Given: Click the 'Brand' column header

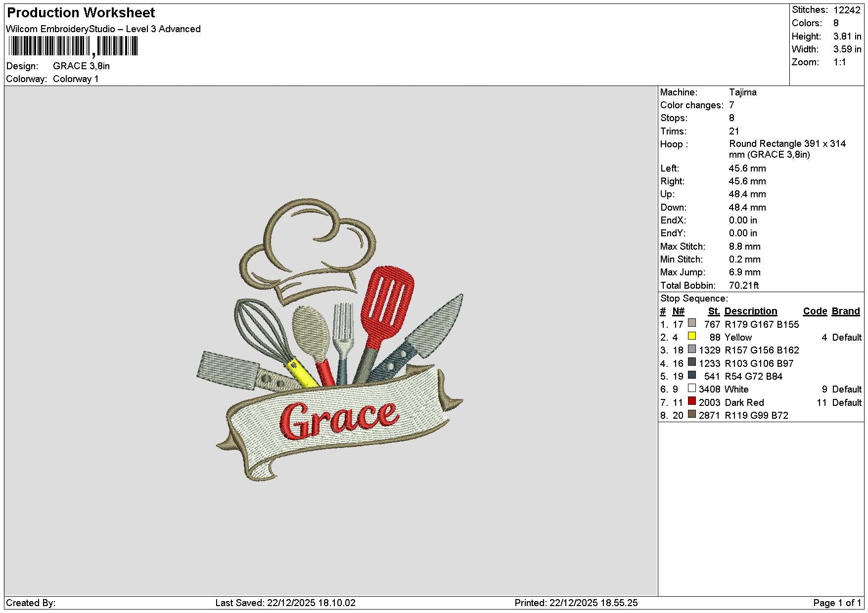Looking at the screenshot, I should coord(846,311).
